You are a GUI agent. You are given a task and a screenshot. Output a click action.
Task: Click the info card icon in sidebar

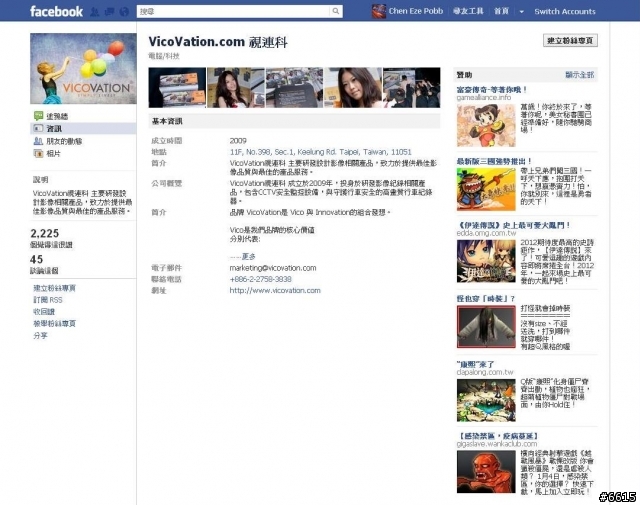tap(38, 129)
